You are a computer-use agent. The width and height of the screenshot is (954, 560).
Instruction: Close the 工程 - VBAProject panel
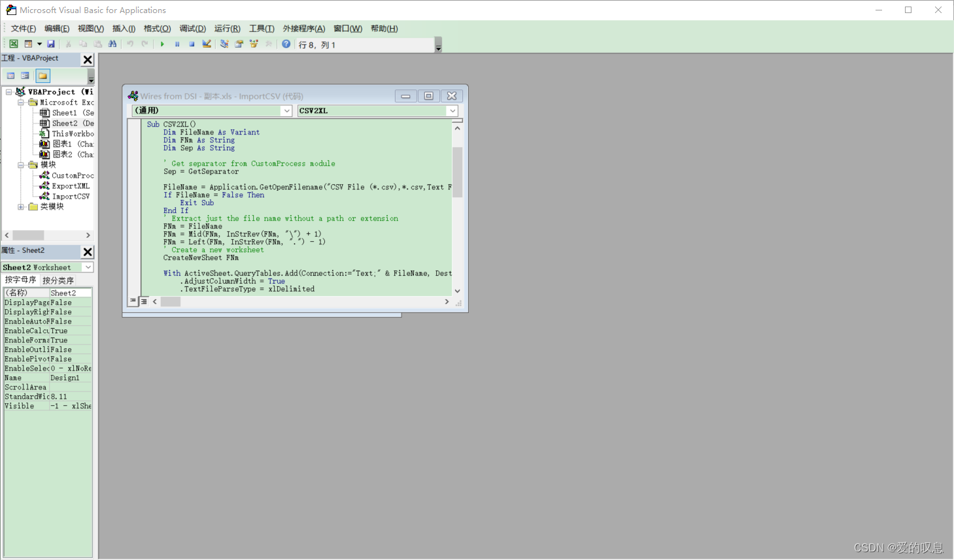(88, 59)
